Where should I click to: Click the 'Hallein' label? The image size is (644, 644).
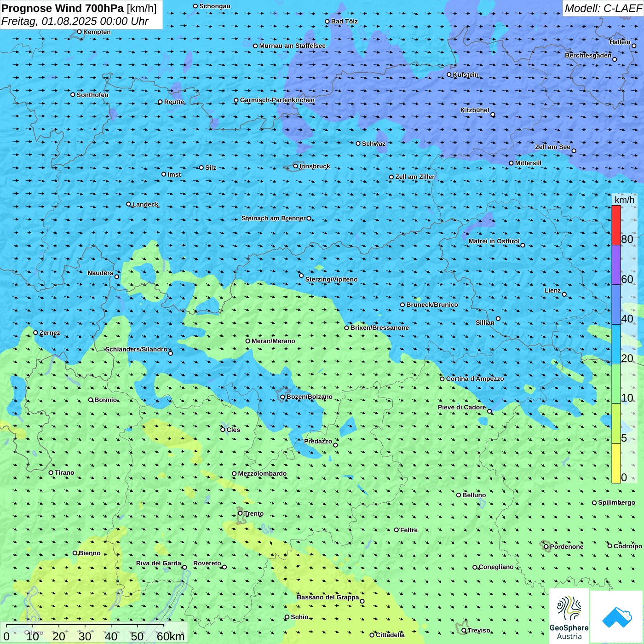620,42
